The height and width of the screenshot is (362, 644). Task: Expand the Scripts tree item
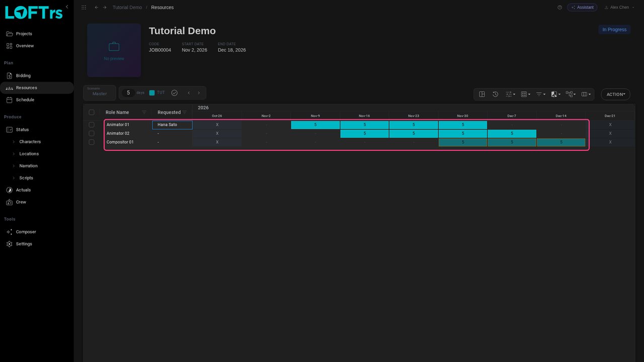[x=14, y=178]
